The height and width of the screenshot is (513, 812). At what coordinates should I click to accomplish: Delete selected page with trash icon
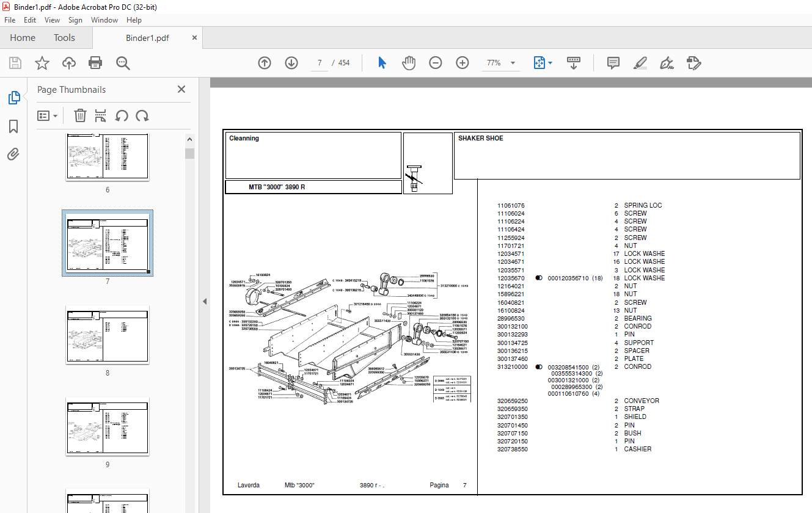tap(80, 115)
